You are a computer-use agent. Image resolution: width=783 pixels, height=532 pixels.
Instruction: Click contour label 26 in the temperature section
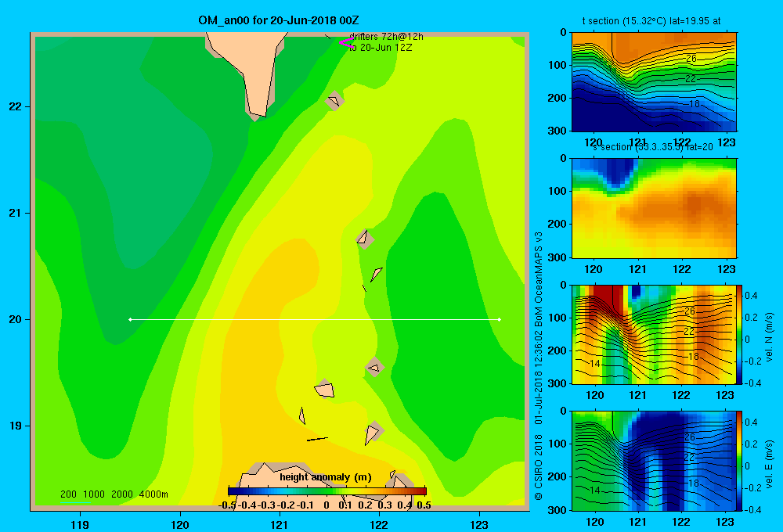click(691, 59)
